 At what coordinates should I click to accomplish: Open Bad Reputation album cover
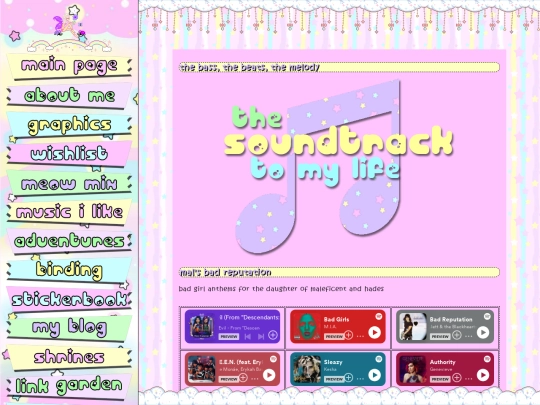pyautogui.click(x=413, y=326)
